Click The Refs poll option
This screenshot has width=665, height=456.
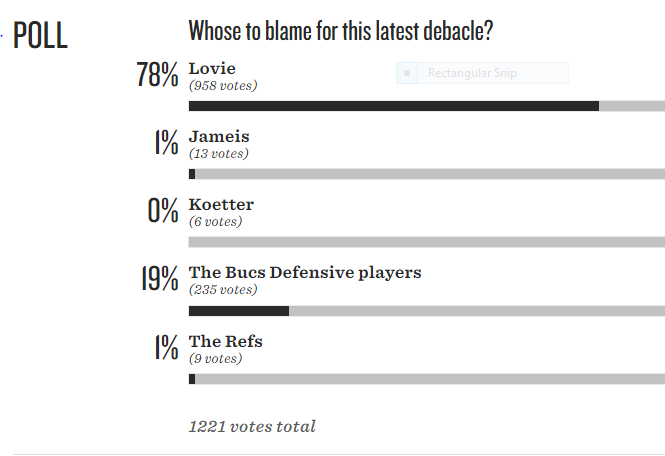[x=226, y=341]
